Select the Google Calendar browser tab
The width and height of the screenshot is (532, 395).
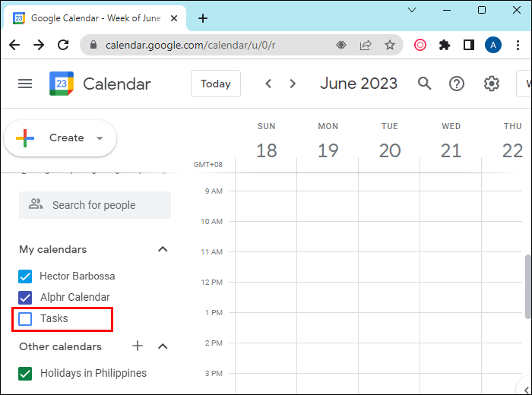point(95,18)
